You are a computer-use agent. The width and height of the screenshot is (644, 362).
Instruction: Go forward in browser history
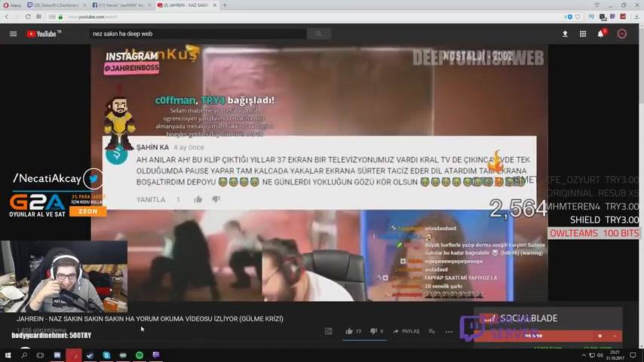point(17,17)
